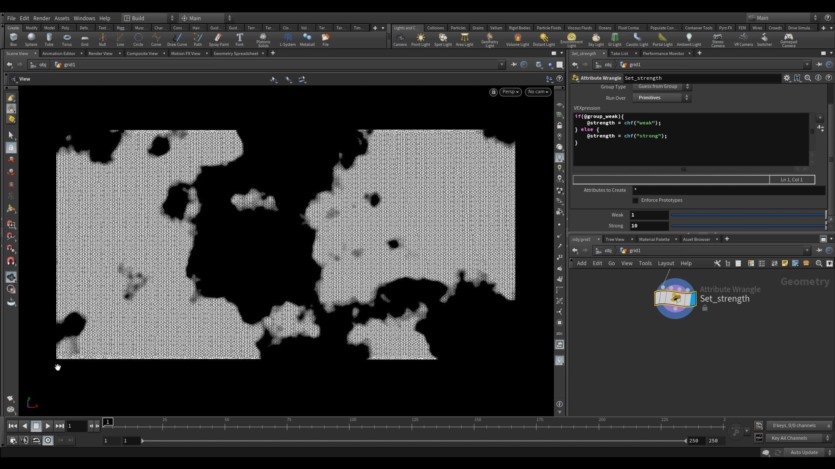The image size is (835, 469).
Task: Click the wrench icon in network toolbar
Action: click(717, 264)
